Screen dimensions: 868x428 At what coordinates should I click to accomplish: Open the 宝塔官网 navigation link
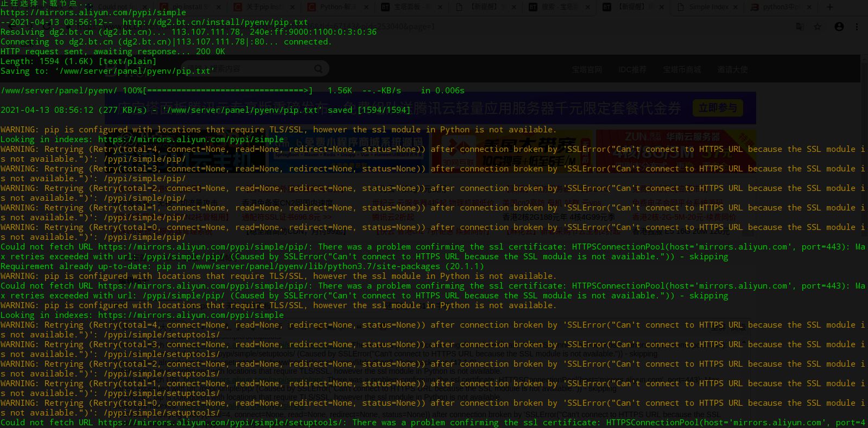click(x=587, y=69)
